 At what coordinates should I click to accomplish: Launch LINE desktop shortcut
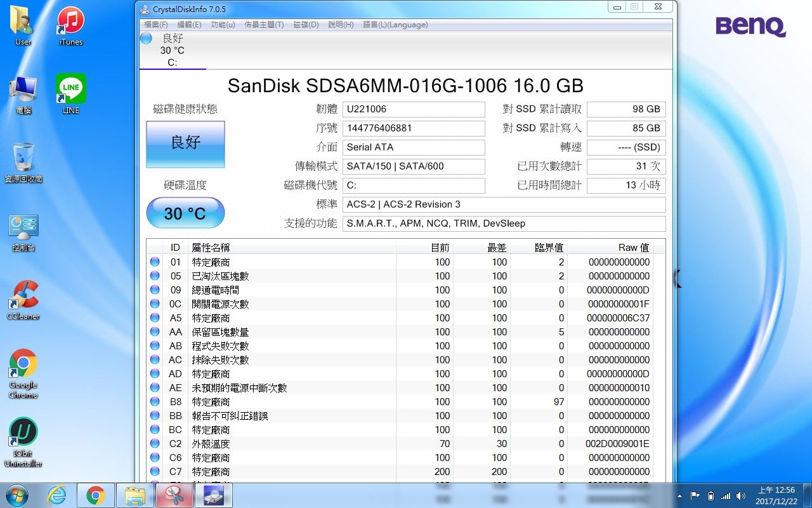[71, 94]
